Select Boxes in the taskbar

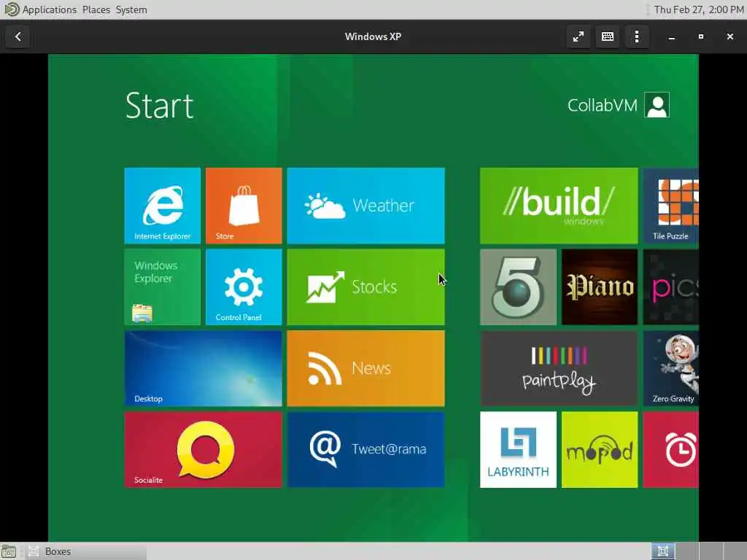coord(86,551)
